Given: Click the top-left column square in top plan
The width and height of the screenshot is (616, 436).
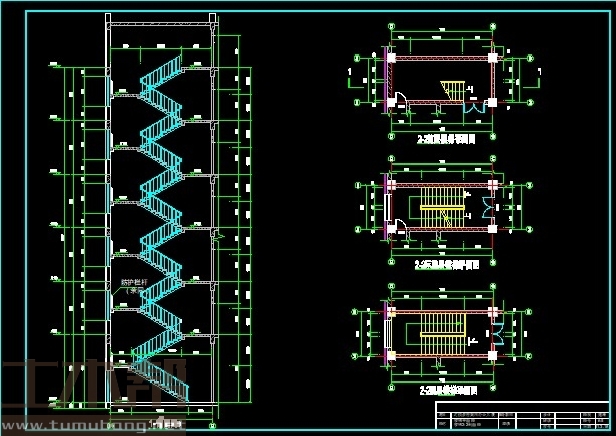Looking at the screenshot, I should pyautogui.click(x=393, y=60).
